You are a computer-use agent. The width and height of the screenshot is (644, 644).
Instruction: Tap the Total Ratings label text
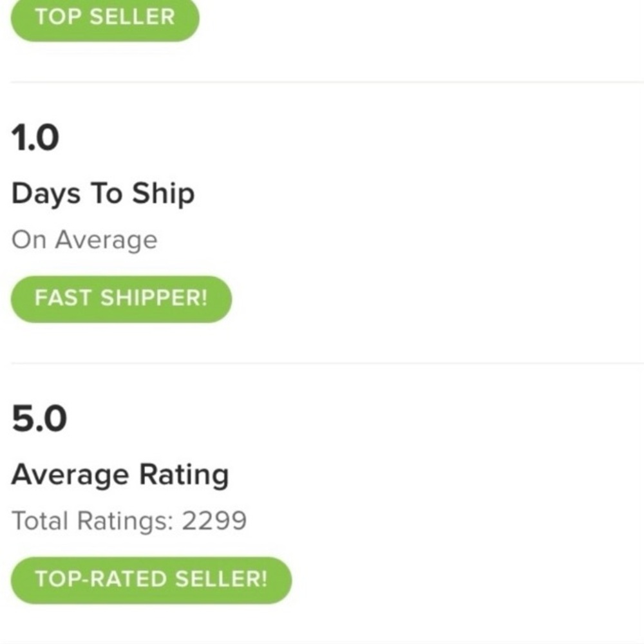click(93, 520)
